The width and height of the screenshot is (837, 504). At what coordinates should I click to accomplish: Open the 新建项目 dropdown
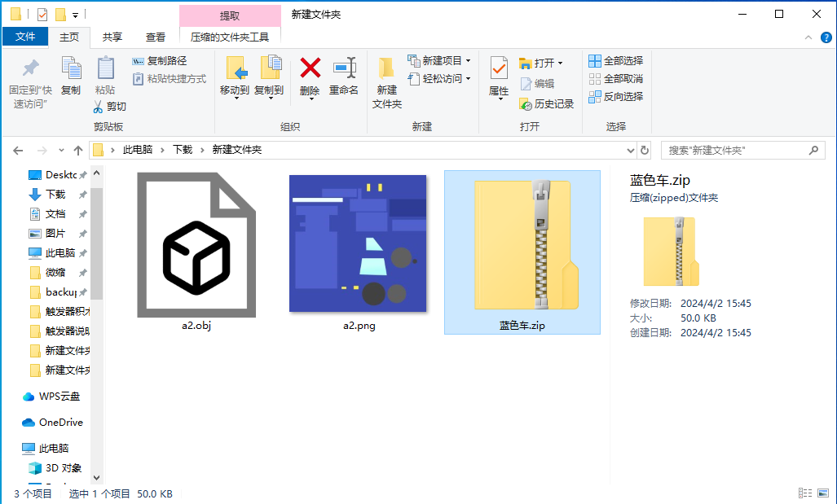pos(439,61)
